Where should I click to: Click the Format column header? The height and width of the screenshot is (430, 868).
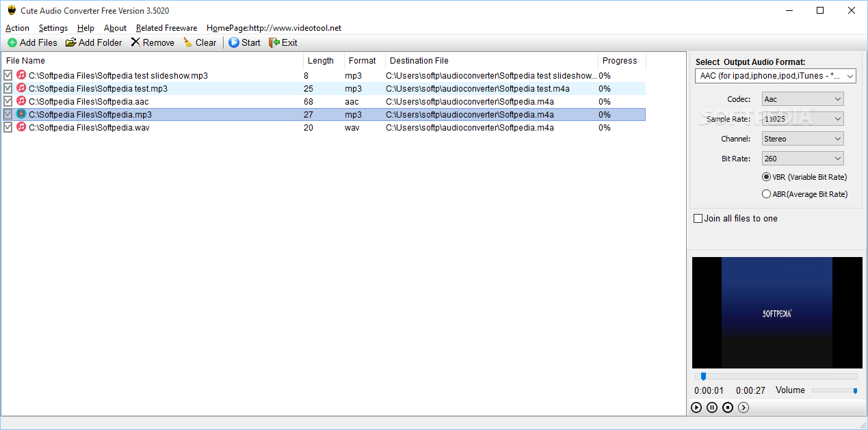(x=365, y=61)
